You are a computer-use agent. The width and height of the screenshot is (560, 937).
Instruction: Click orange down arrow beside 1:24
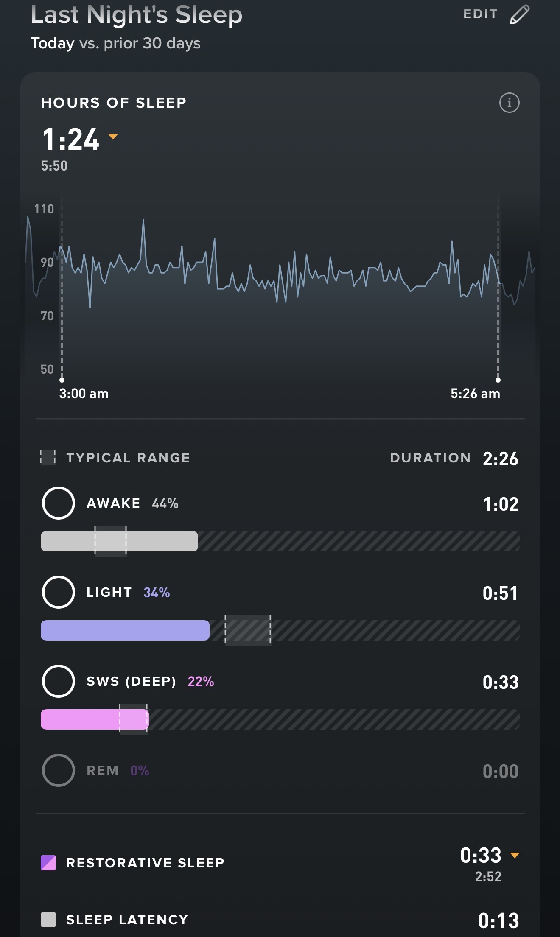[113, 137]
